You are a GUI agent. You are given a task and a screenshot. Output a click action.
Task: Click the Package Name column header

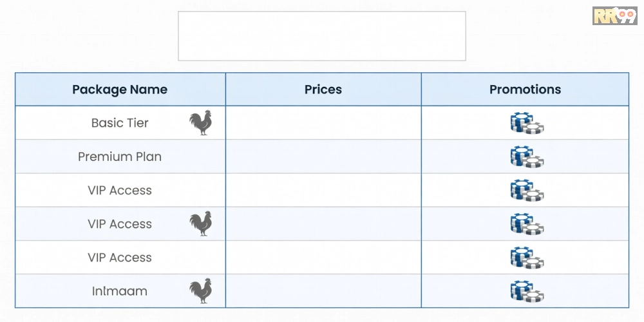pyautogui.click(x=120, y=90)
